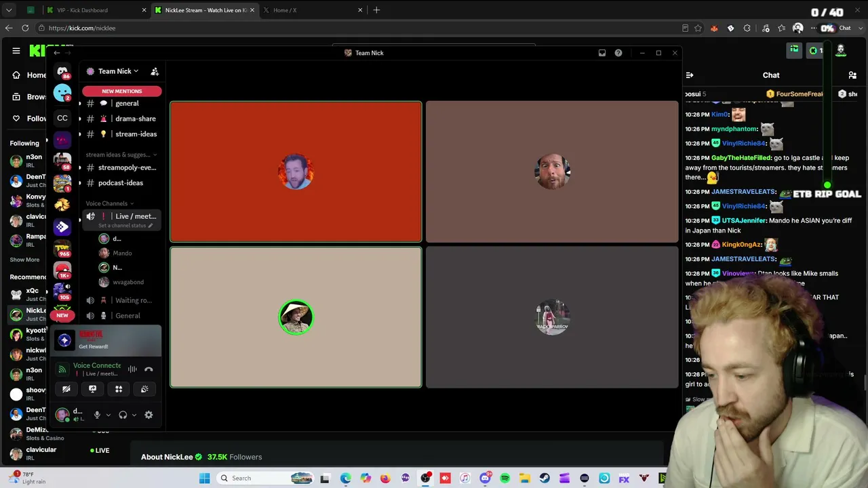The width and height of the screenshot is (868, 488).
Task: Open Discord user settings gear
Action: [x=149, y=415]
